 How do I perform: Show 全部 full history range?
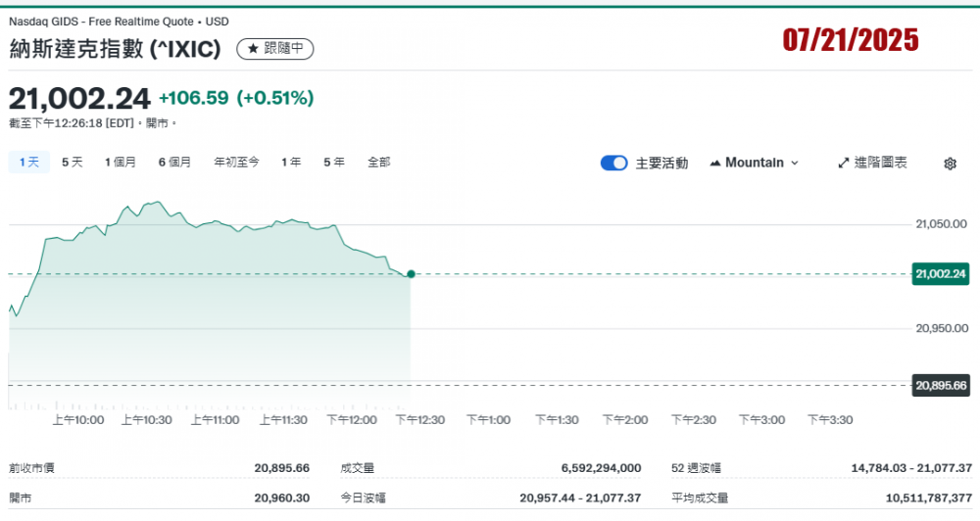point(379,163)
